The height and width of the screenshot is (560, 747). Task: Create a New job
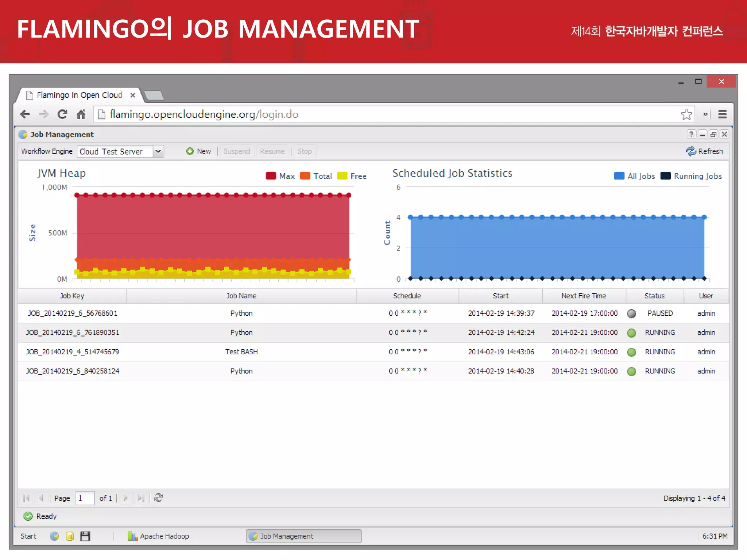click(199, 151)
